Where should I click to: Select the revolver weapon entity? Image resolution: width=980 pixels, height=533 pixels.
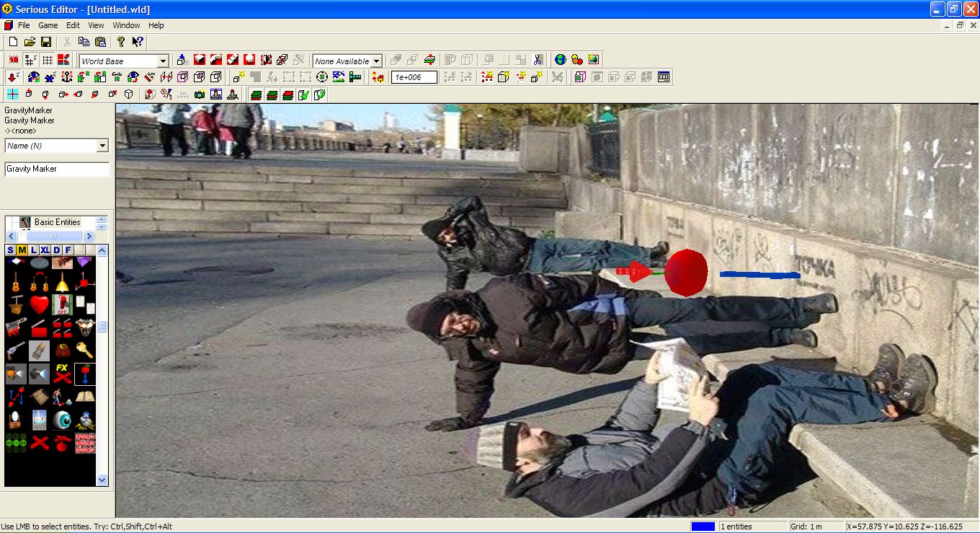click(x=16, y=351)
